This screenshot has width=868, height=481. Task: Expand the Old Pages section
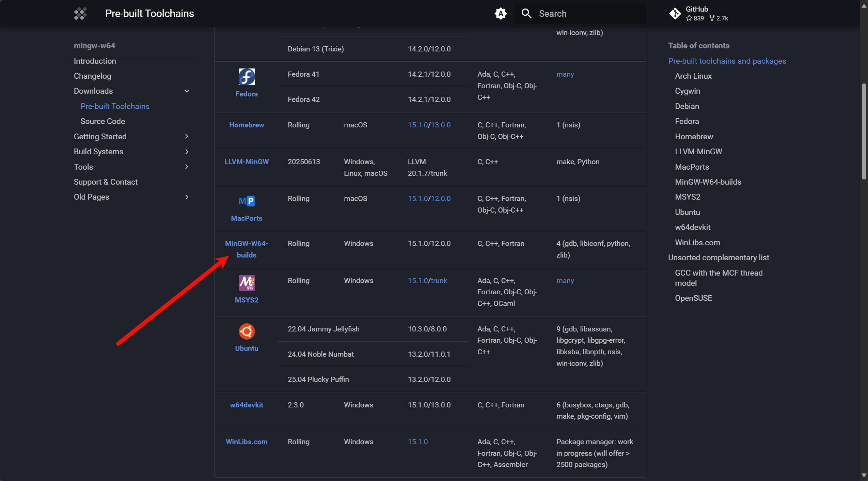click(187, 197)
